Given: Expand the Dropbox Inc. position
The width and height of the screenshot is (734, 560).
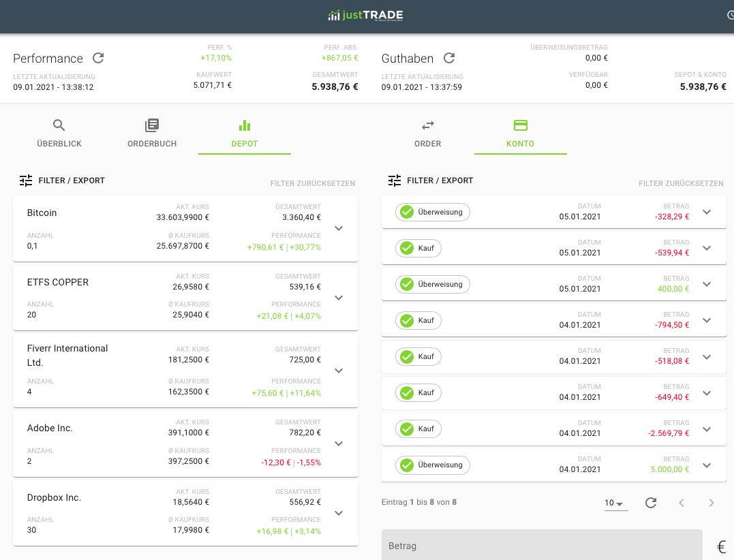Looking at the screenshot, I should click(x=339, y=513).
